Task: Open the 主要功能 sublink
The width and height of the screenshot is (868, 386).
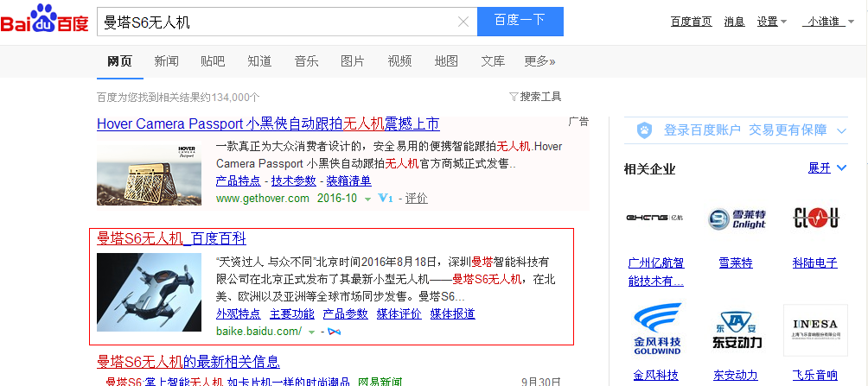Action: (291, 314)
